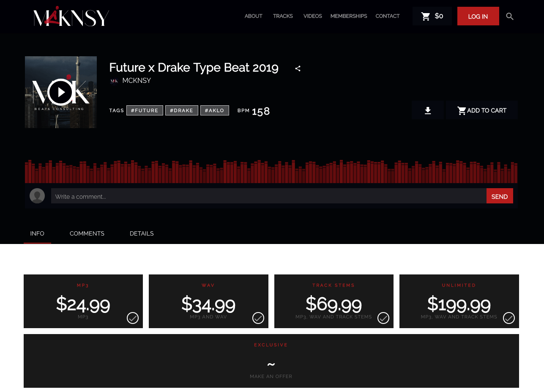Screen dimensions: 544x392
Task: Select the WAV $34.99 license checkmark
Action: 258,318
